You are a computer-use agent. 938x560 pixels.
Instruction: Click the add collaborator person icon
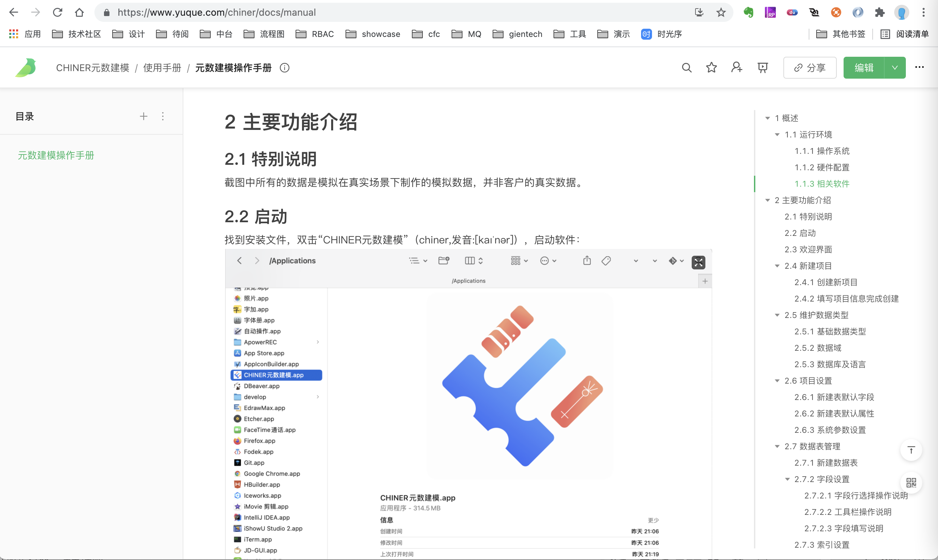(737, 68)
